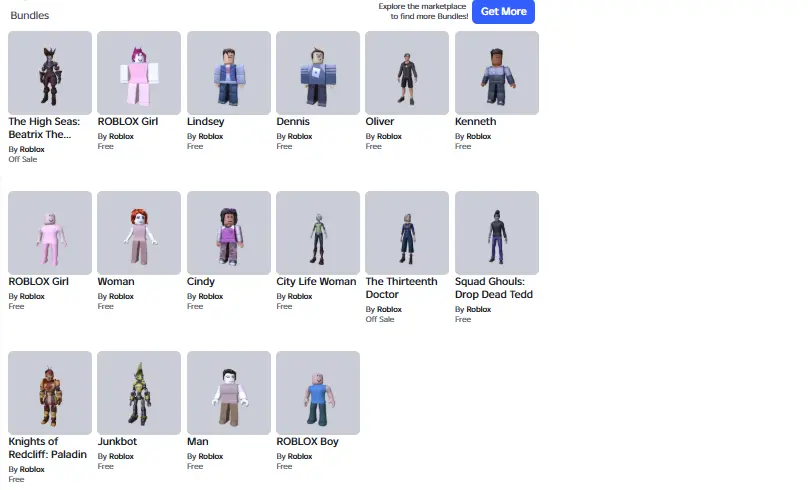Click the Woman title link
Screen dimensions: 808x490
click(116, 282)
